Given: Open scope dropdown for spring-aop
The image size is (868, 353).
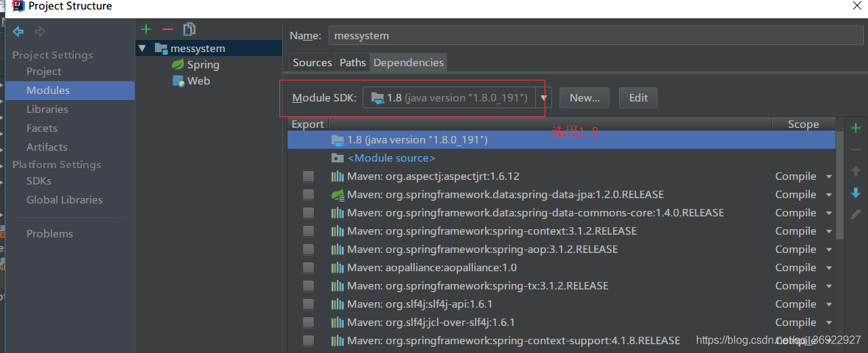Looking at the screenshot, I should coord(829,250).
